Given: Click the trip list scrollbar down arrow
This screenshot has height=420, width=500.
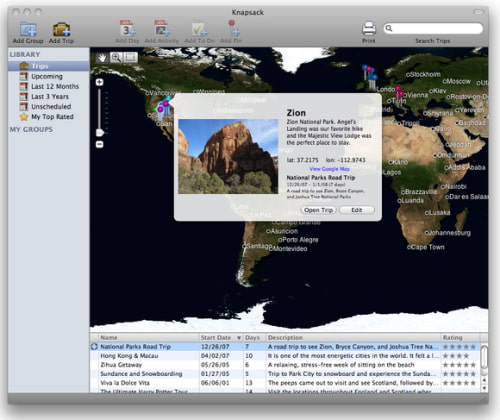Looking at the screenshot, I should point(485,389).
